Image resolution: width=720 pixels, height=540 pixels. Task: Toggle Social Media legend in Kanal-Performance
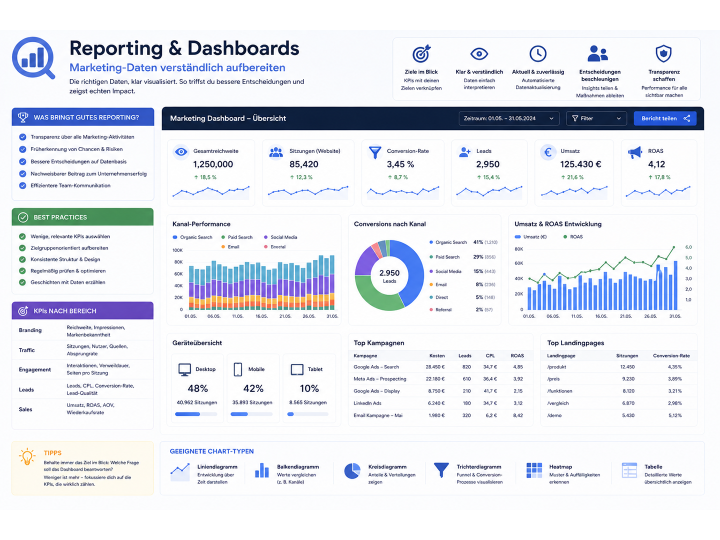point(281,237)
